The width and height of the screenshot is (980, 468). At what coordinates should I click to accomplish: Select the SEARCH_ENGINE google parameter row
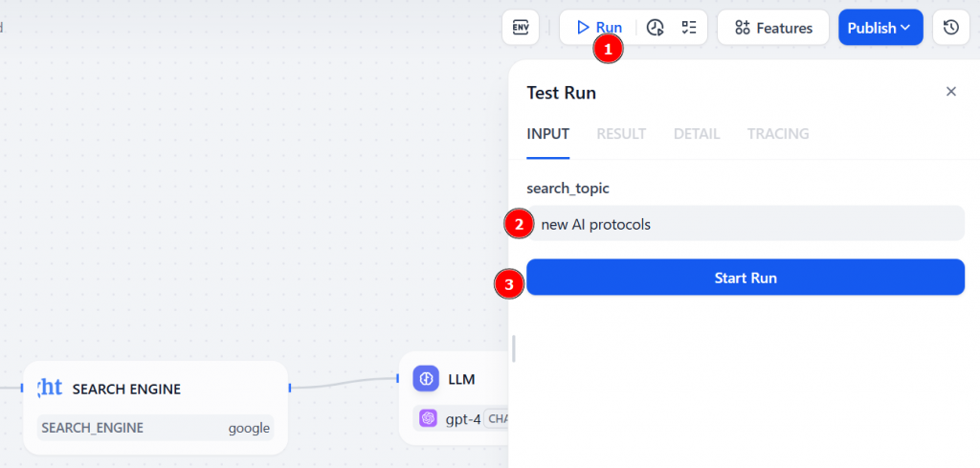coord(155,428)
